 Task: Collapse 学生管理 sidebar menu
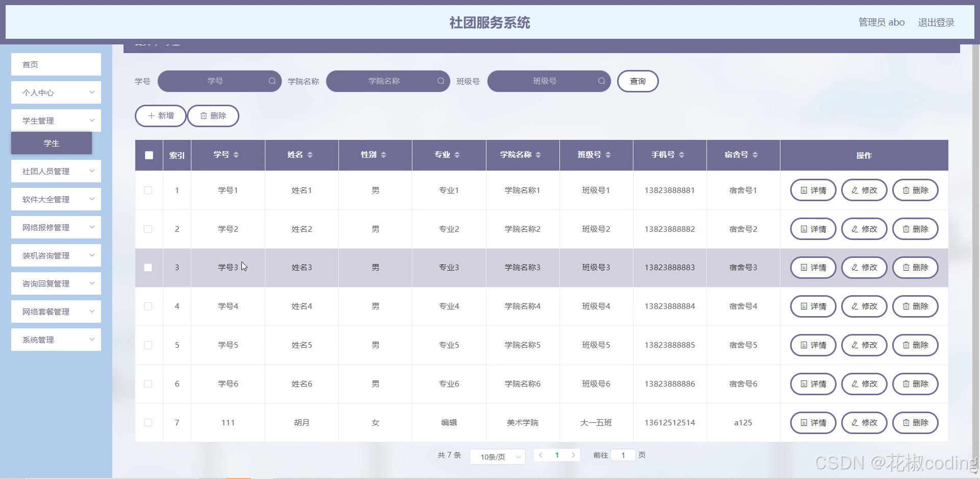click(x=56, y=121)
